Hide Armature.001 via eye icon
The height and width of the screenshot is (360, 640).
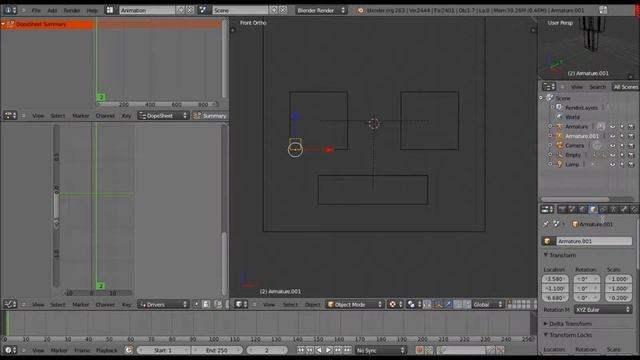[x=613, y=136]
